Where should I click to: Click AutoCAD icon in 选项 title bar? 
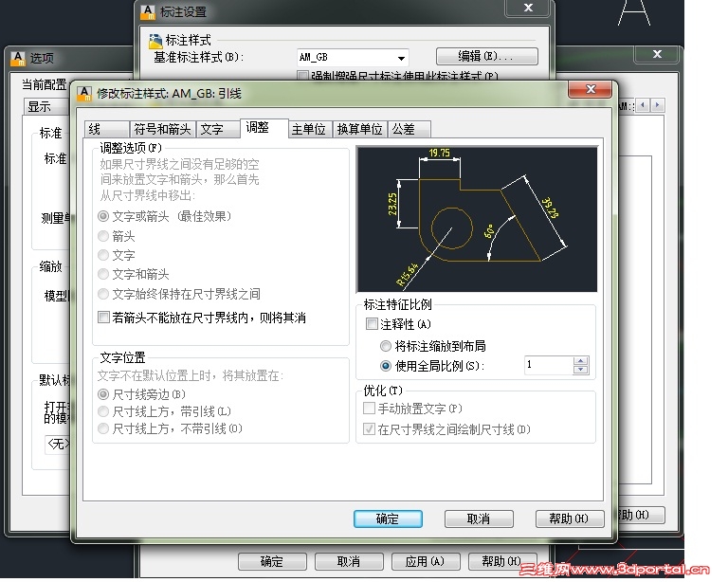click(18, 58)
